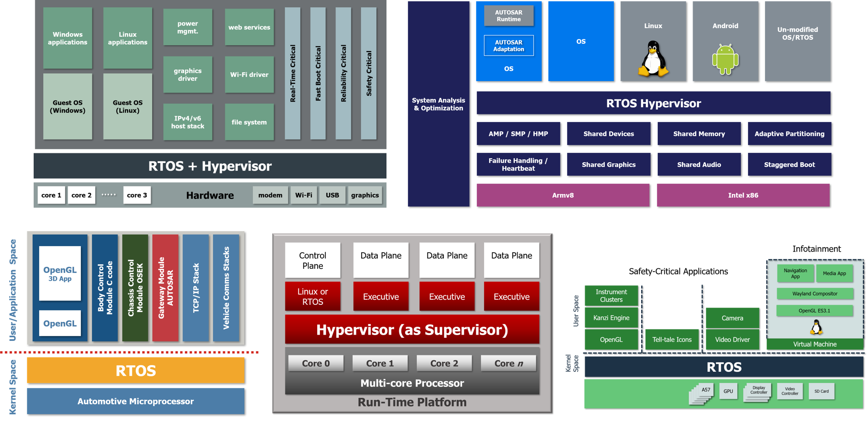Click the magenta Armv8 block
This screenshot has width=868, height=426.
[x=563, y=195]
